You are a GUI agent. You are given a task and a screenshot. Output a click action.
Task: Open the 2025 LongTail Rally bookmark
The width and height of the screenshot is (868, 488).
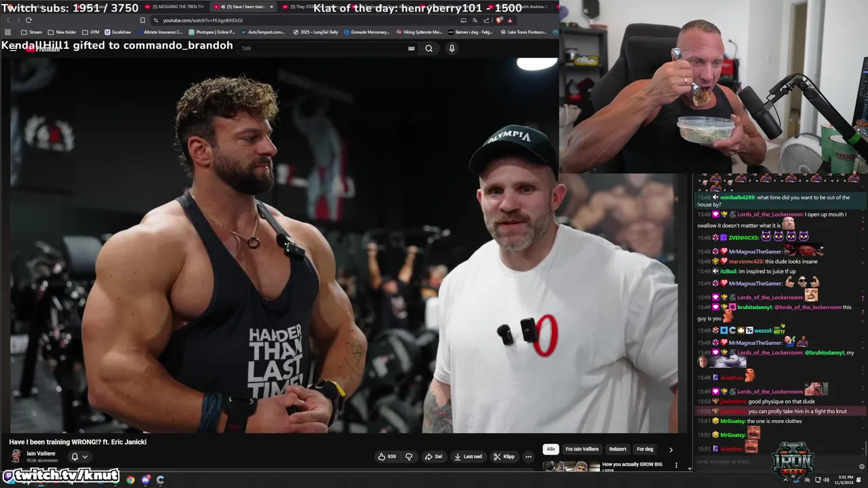pos(315,32)
